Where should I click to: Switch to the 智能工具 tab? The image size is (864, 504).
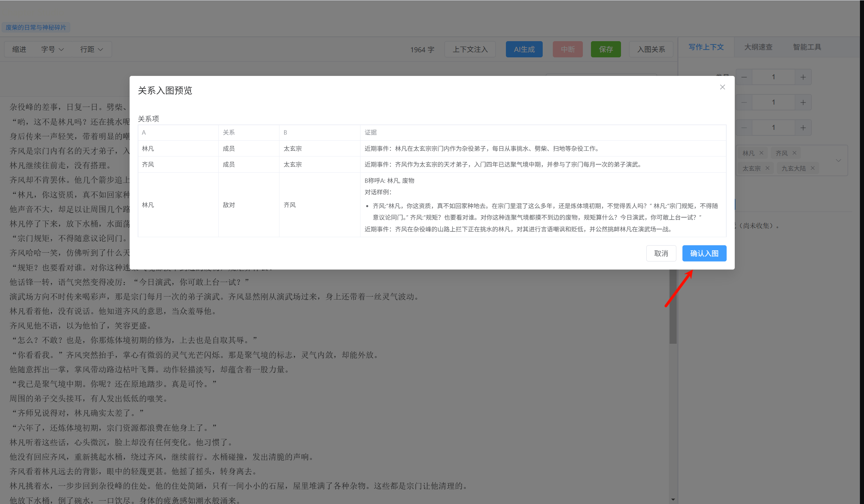[x=807, y=47]
